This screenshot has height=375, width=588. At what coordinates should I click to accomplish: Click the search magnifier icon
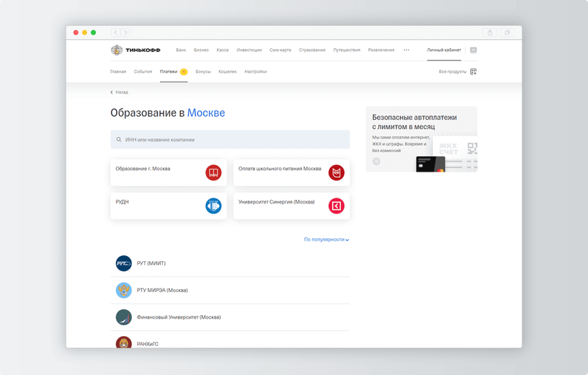(x=118, y=140)
